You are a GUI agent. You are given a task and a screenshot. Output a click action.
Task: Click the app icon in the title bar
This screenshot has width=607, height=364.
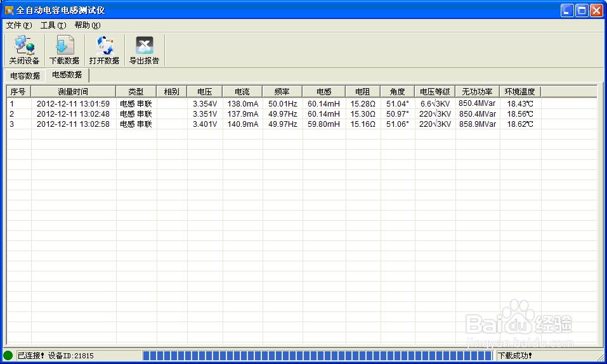click(x=9, y=10)
